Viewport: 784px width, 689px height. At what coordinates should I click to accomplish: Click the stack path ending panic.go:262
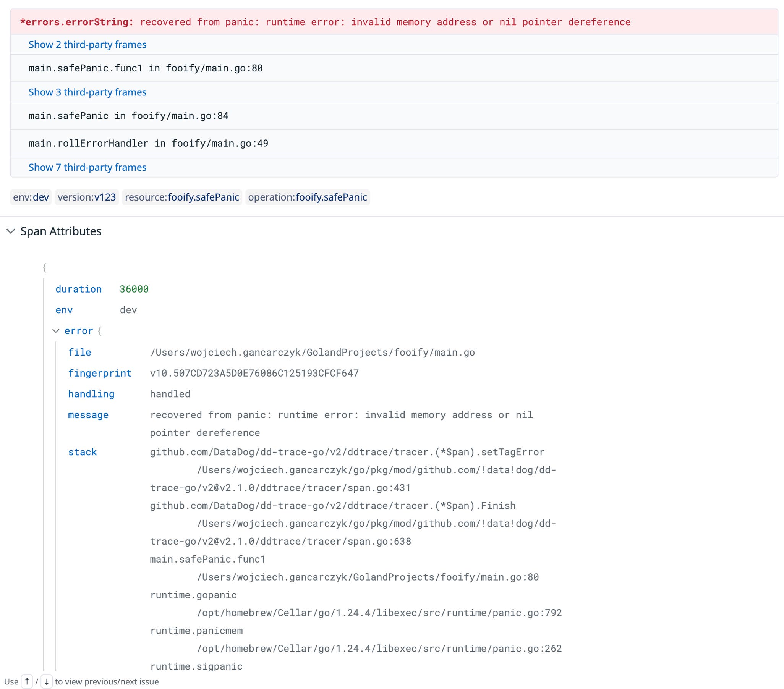379,649
